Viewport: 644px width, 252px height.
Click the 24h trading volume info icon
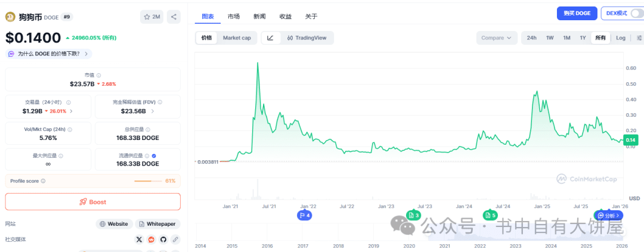69,102
